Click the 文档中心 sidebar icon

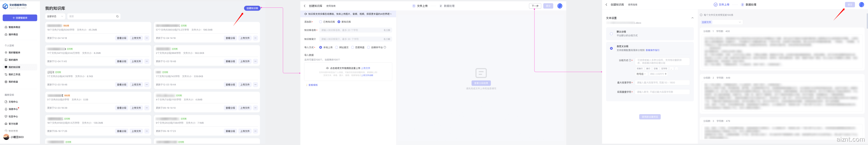point(6,102)
